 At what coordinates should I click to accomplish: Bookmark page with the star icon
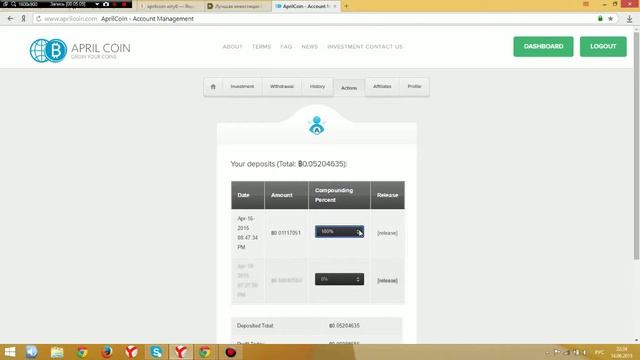610,18
